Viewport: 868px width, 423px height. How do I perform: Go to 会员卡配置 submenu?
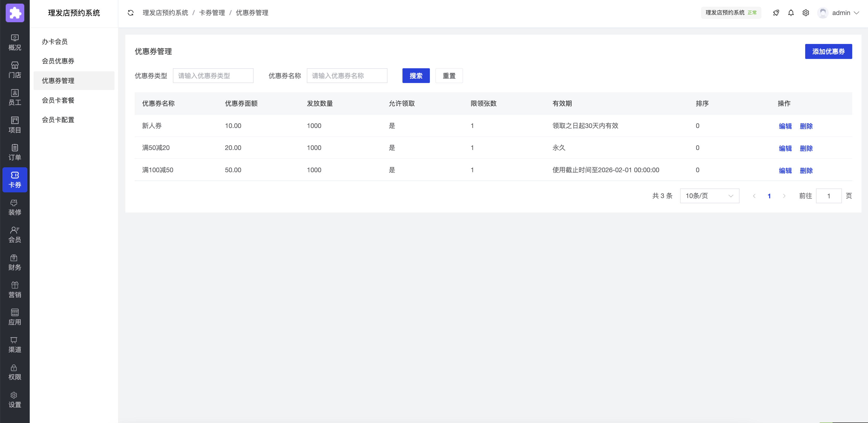[74, 120]
